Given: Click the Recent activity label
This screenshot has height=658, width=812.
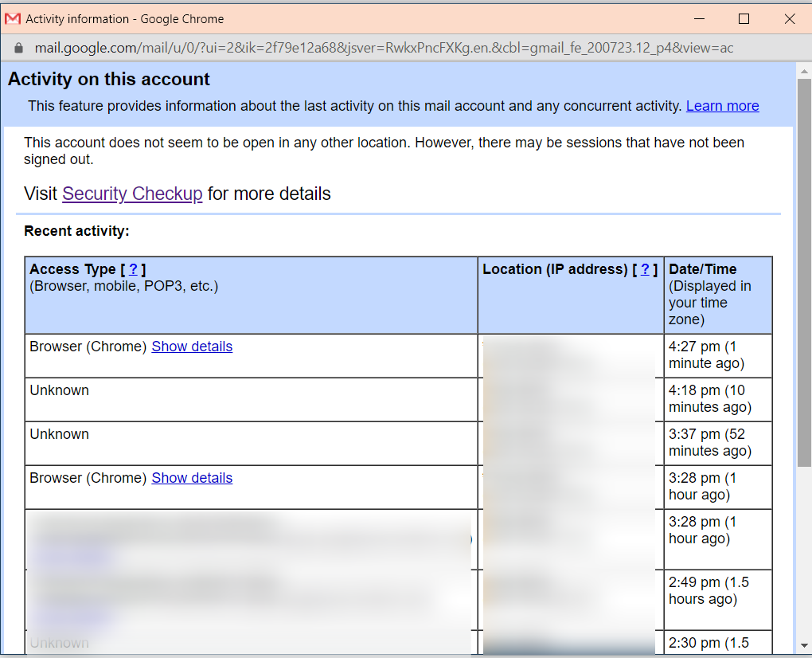Looking at the screenshot, I should coord(76,231).
